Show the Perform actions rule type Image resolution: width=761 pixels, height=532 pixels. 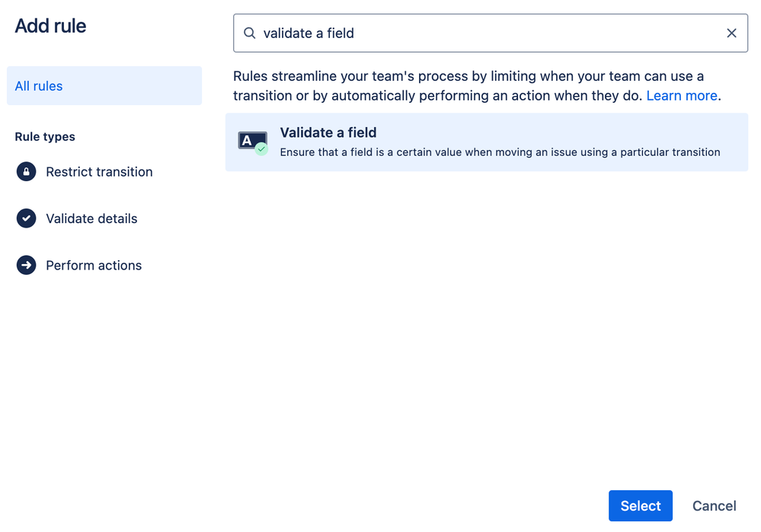pyautogui.click(x=94, y=266)
